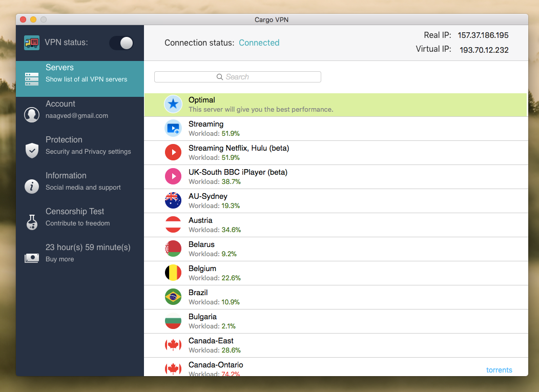Screen dimensions: 539x392
Task: Focus the server Search field
Action: coord(238,77)
